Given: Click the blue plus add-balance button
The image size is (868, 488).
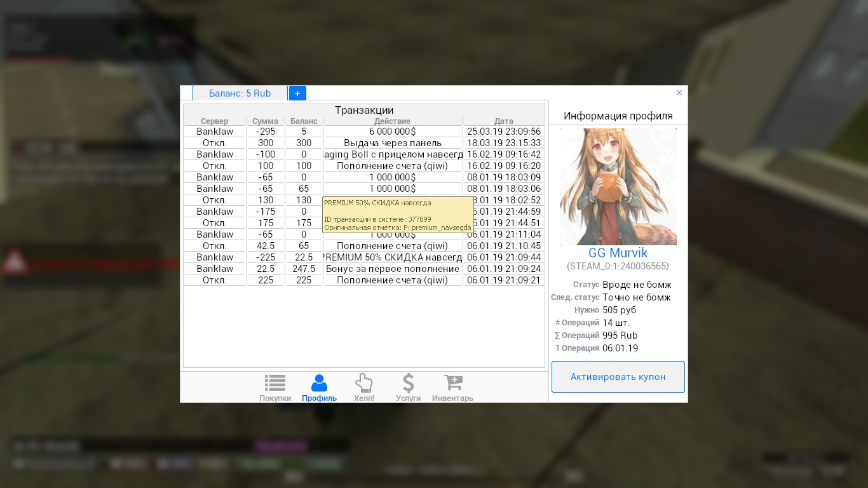Looking at the screenshot, I should pyautogui.click(x=297, y=93).
